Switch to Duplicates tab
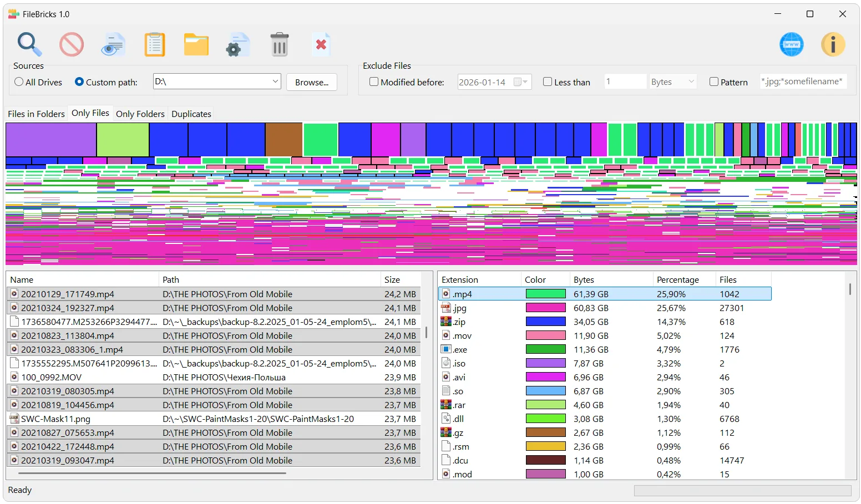Viewport: 861px width, 504px height. tap(191, 114)
